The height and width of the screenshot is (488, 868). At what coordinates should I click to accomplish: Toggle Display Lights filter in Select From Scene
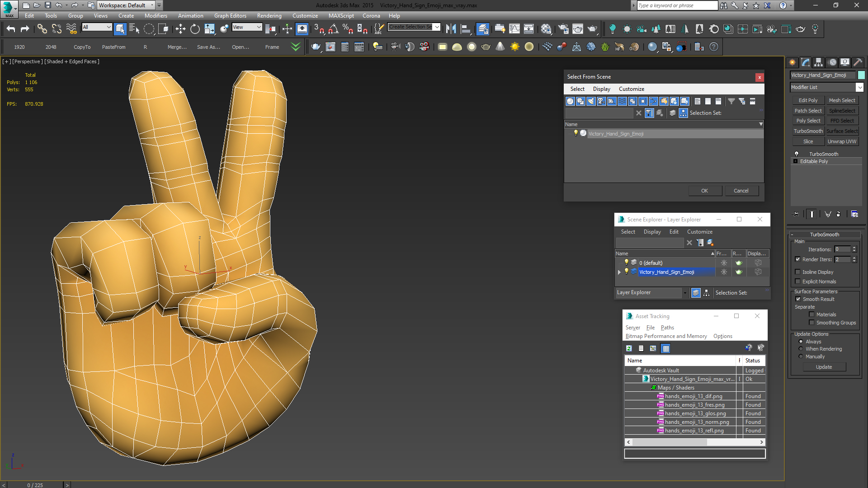click(591, 101)
